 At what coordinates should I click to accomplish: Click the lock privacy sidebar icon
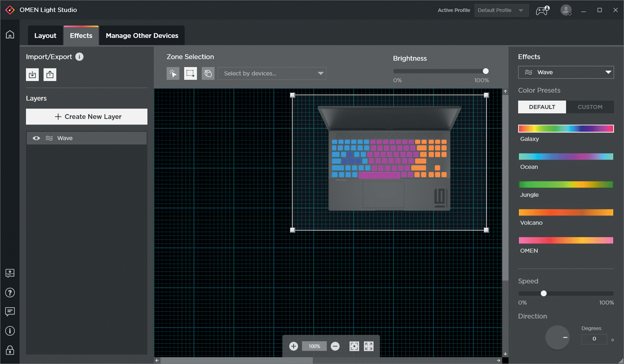[x=10, y=350]
